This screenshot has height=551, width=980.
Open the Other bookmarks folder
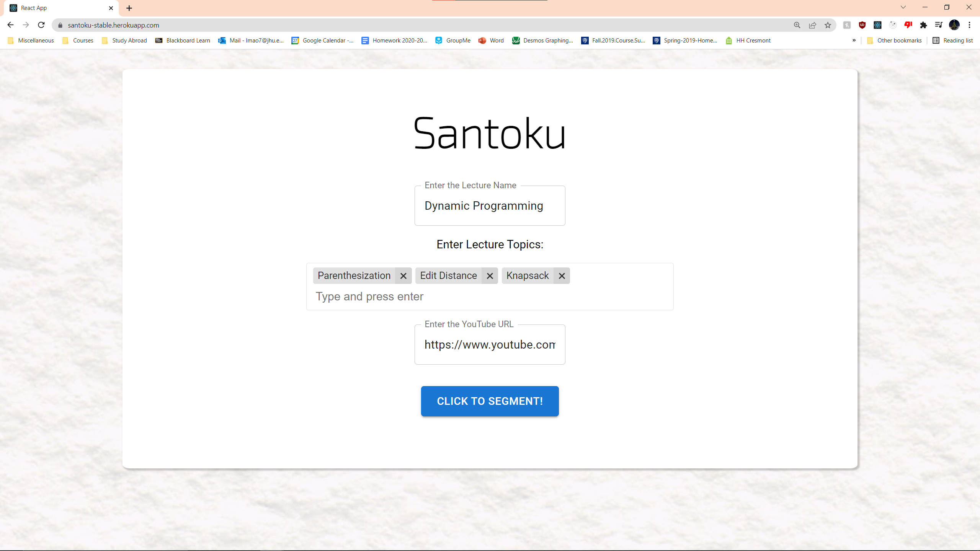pos(894,41)
